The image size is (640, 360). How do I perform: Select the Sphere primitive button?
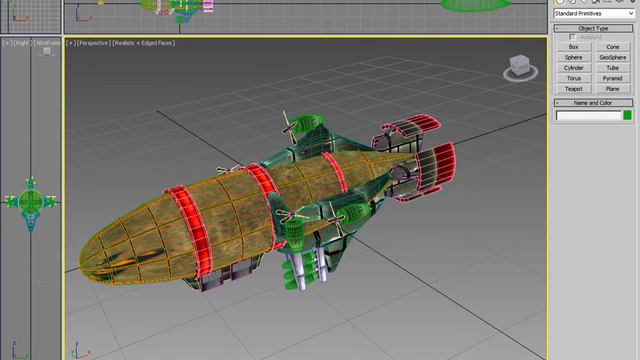pos(573,58)
